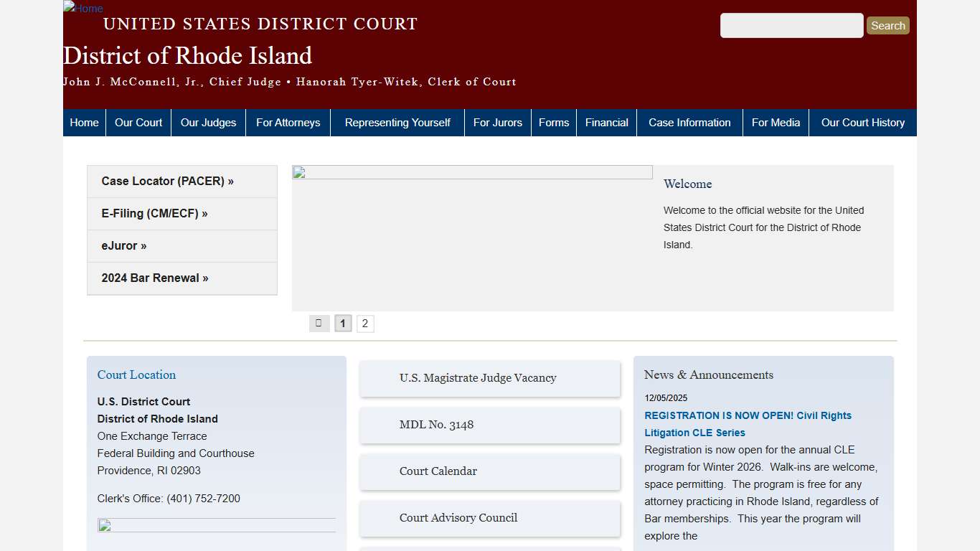This screenshot has width=980, height=551.
Task: Switch to slide 2 of the carousel
Action: (365, 324)
